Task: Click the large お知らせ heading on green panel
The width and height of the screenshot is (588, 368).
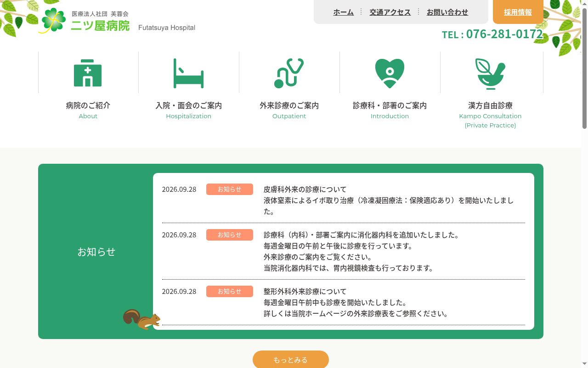Action: [96, 252]
